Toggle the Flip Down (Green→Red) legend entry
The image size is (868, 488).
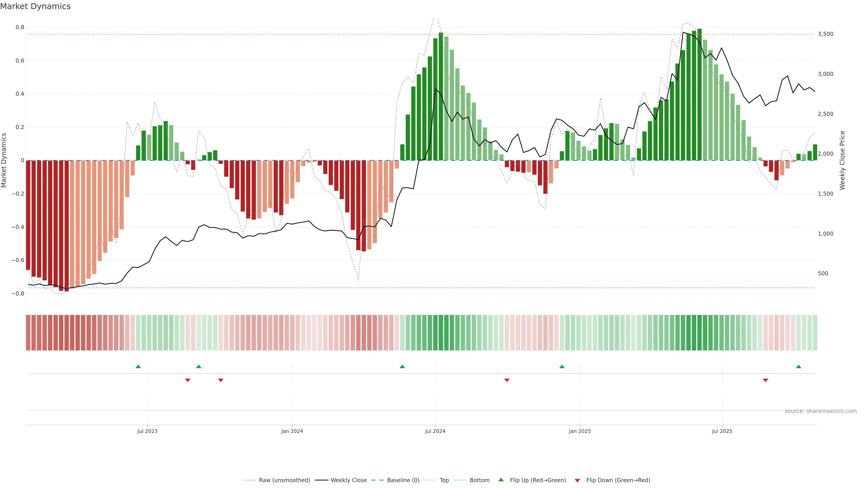(618, 480)
